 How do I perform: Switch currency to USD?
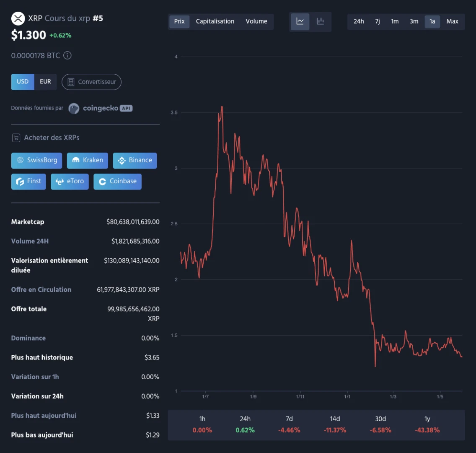[x=23, y=82]
